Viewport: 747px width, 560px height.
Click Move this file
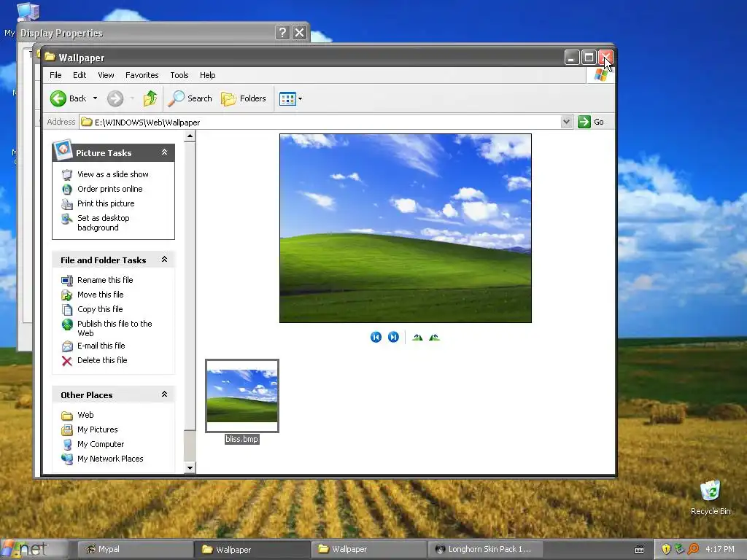100,295
